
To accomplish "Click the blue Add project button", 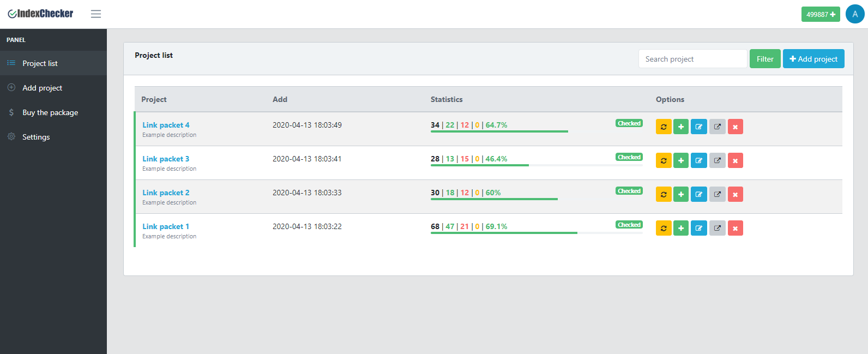I will [813, 59].
